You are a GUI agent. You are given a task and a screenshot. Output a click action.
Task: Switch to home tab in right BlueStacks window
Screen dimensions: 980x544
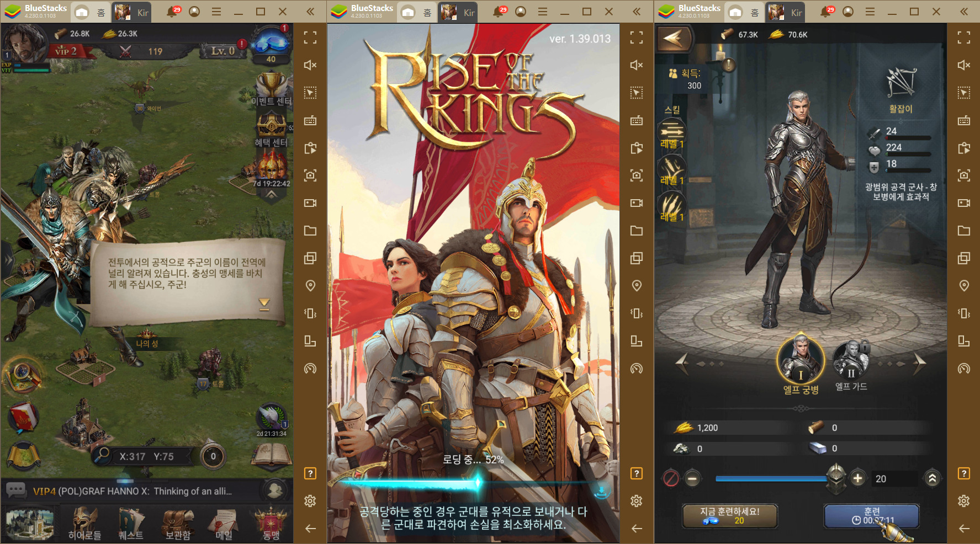tap(744, 12)
